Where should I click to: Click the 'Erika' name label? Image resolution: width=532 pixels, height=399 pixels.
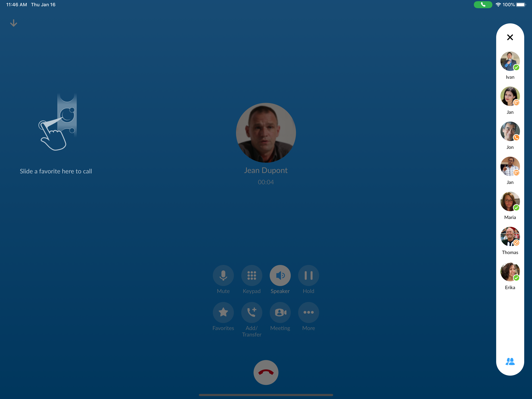click(x=510, y=288)
